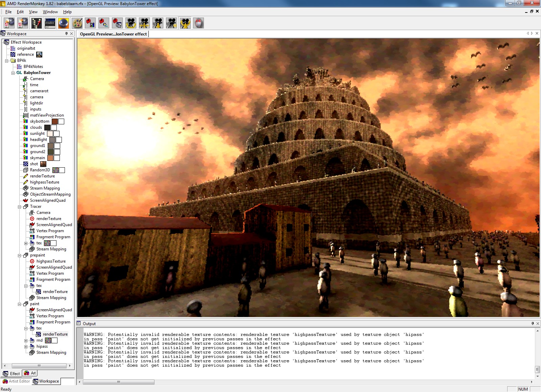Collapse the BP4k group node
The width and height of the screenshot is (541, 392).
[x=6, y=61]
